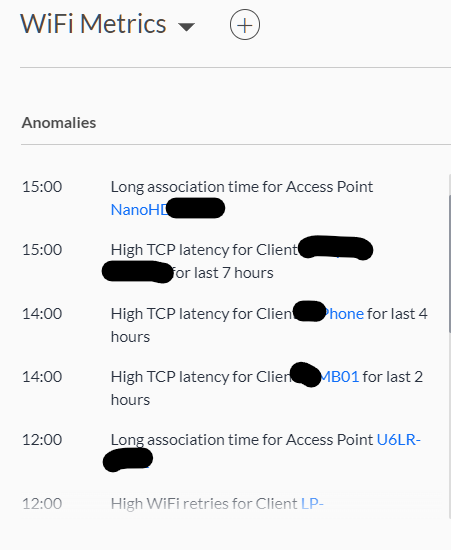Click the Anomalies section header

(x=59, y=123)
